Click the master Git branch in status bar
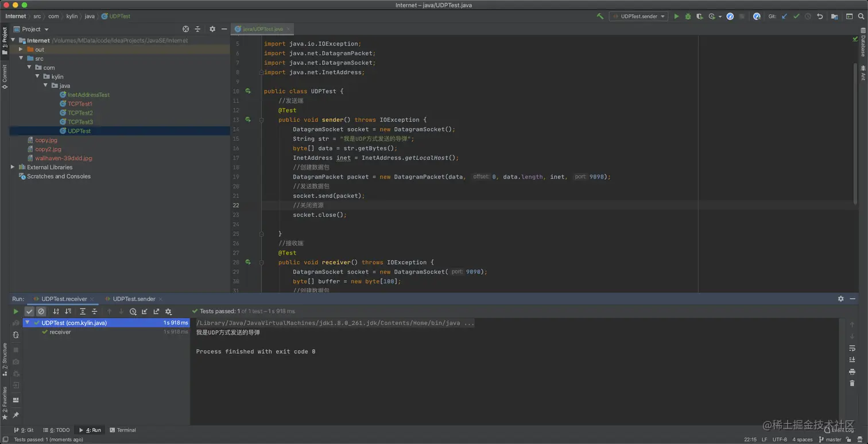This screenshot has height=444, width=868. pyautogui.click(x=830, y=439)
